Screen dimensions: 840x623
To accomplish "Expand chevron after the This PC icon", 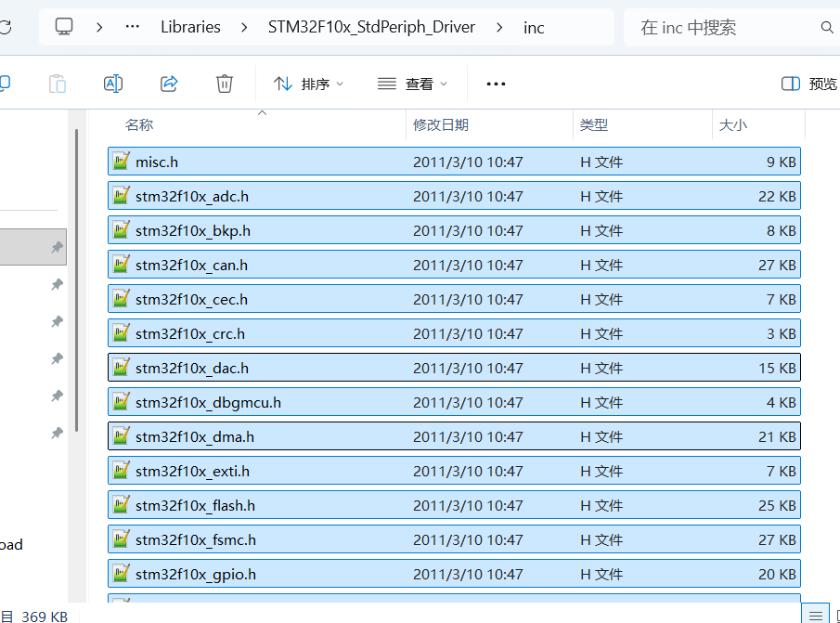I will tap(99, 27).
